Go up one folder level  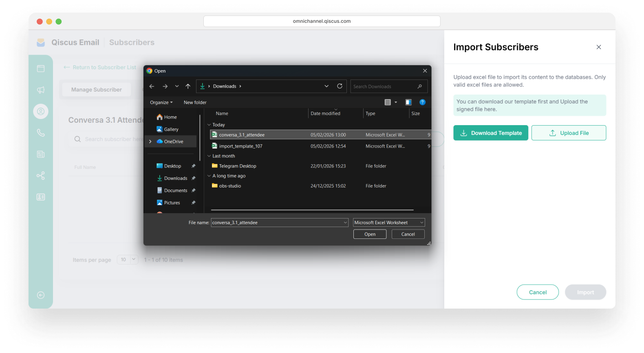(188, 86)
